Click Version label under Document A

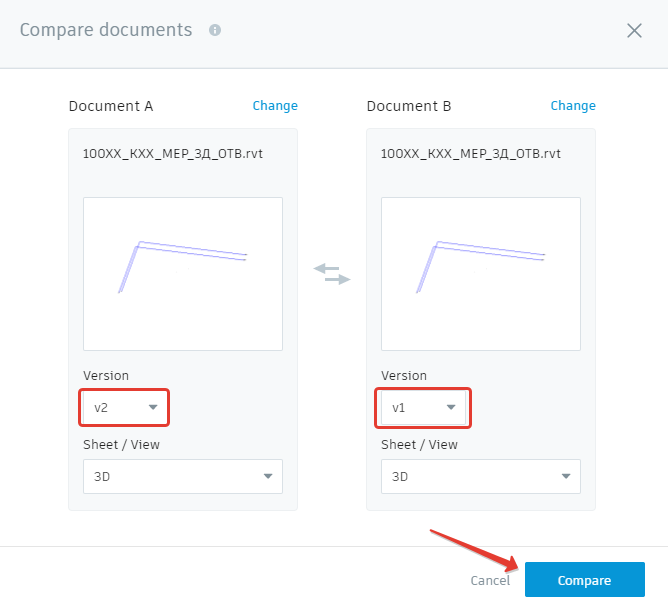(x=106, y=375)
